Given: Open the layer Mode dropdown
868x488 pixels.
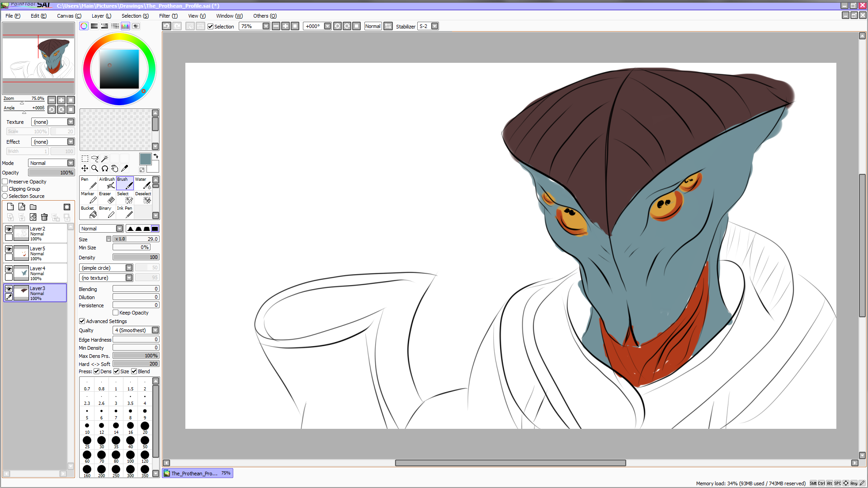Looking at the screenshot, I should [51, 163].
